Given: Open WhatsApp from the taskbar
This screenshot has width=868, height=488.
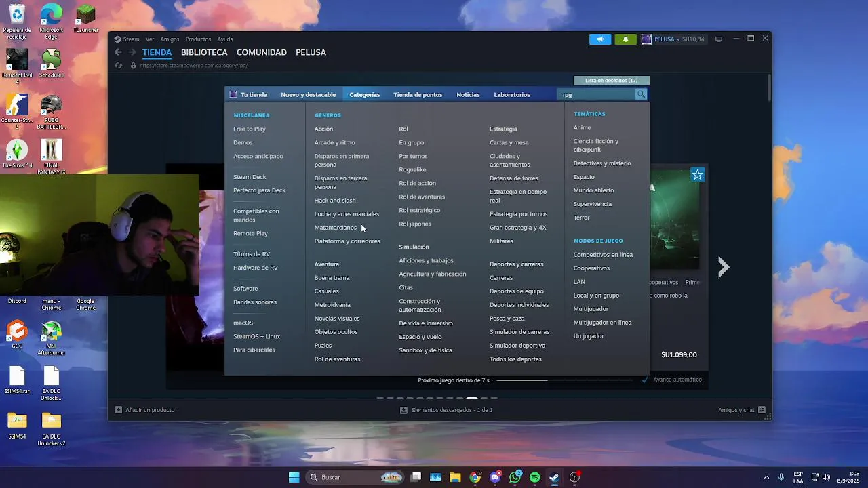Looking at the screenshot, I should click(x=515, y=477).
